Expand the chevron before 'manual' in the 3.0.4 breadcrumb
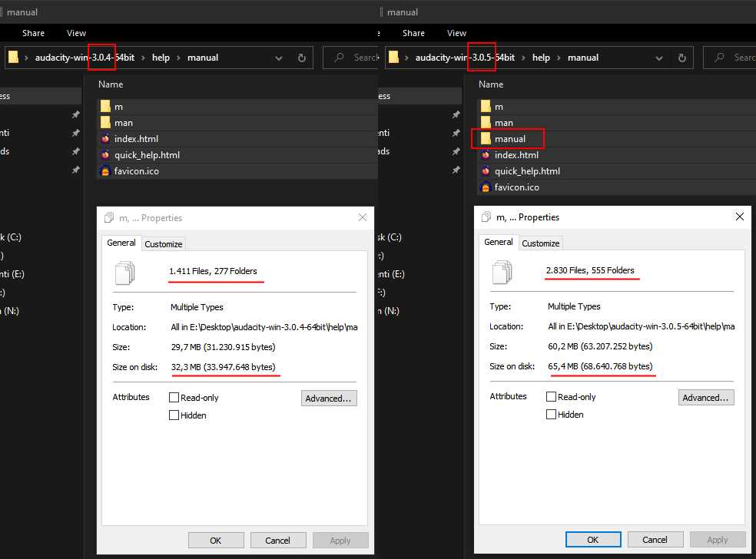This screenshot has width=756, height=559. click(x=178, y=58)
